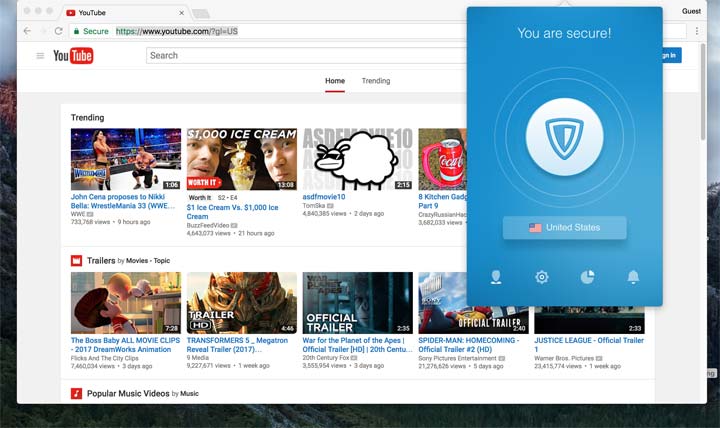
Task: Click the address bar URL
Action: (177, 31)
